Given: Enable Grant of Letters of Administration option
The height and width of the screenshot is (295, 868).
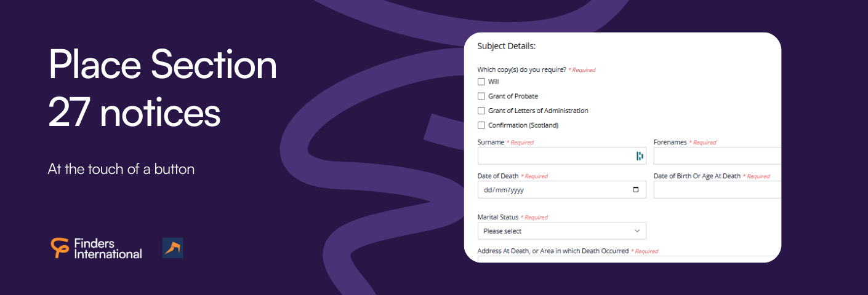Looking at the screenshot, I should coord(481,111).
